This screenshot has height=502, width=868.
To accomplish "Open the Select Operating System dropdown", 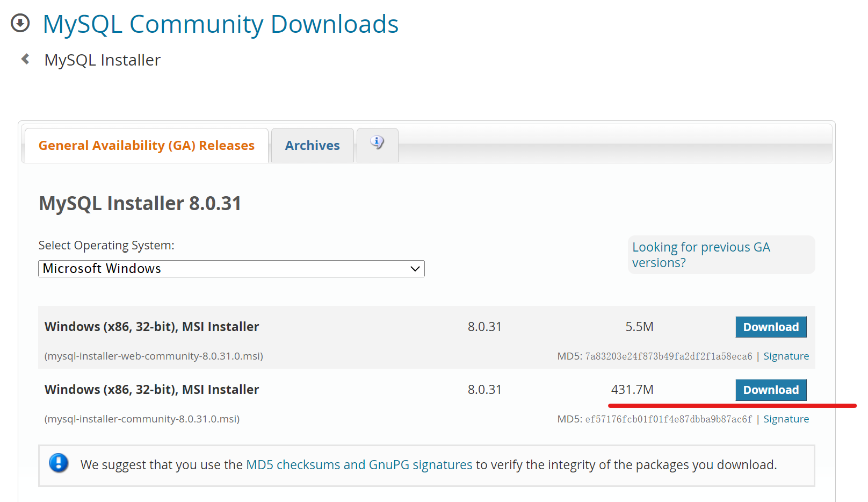I will (232, 269).
